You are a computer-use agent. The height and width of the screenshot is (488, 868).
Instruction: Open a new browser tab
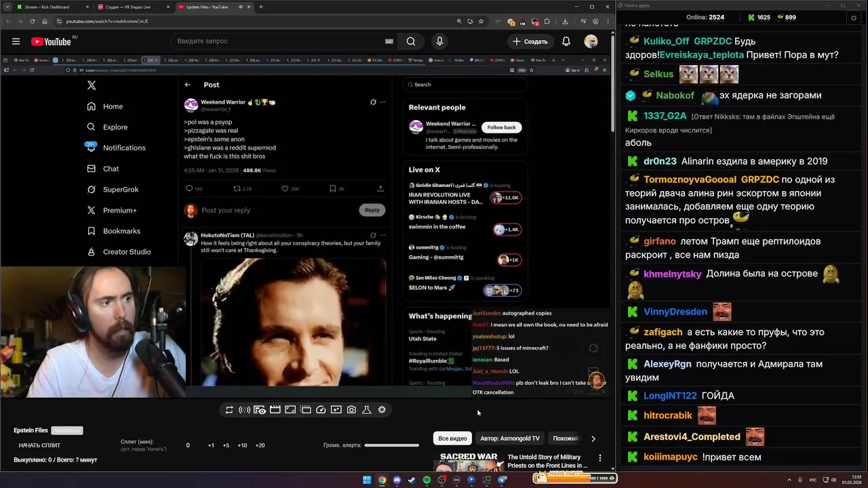click(261, 7)
